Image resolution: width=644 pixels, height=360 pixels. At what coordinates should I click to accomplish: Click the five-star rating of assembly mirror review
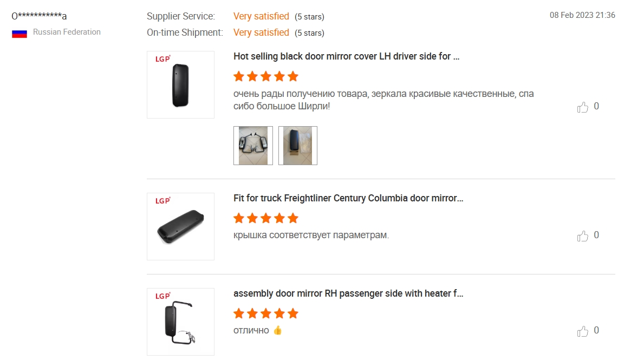click(266, 313)
